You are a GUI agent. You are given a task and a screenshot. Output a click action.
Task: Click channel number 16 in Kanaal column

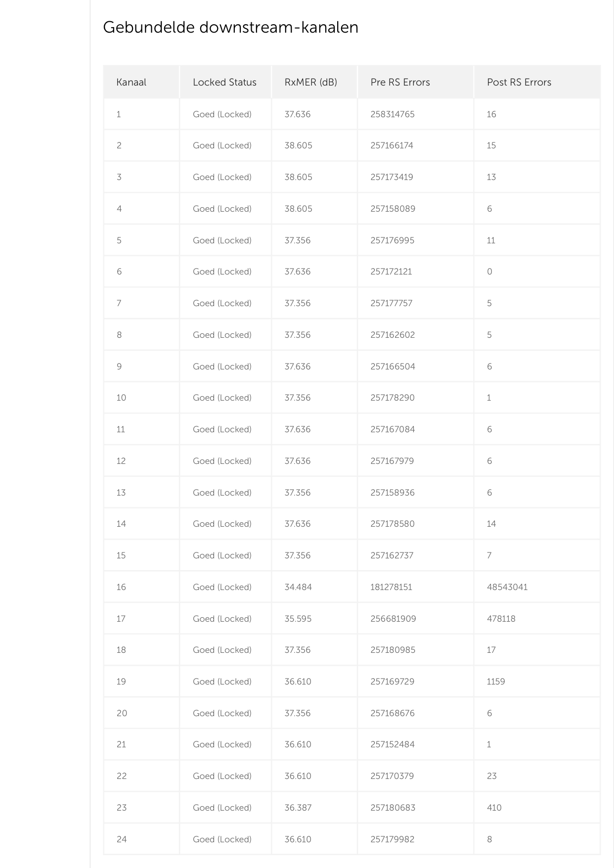tap(121, 587)
